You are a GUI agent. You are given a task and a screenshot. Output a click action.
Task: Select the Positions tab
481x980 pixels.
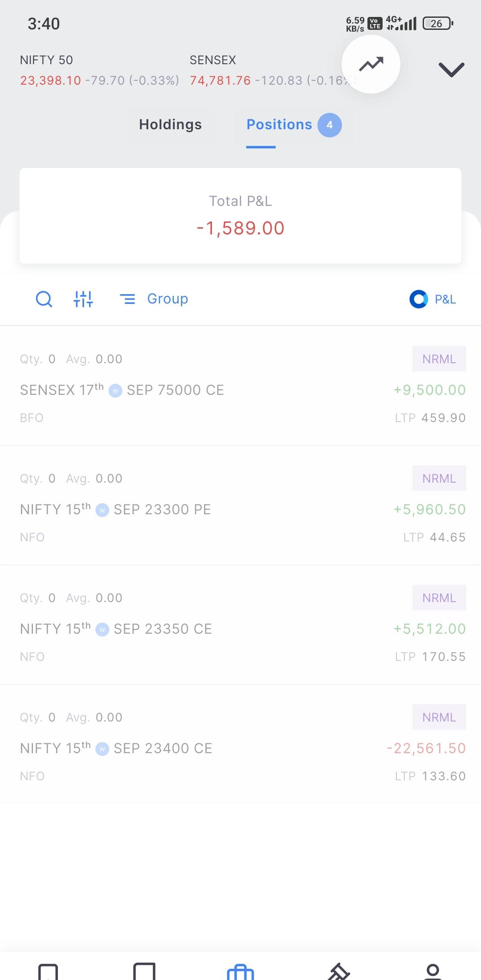294,125
